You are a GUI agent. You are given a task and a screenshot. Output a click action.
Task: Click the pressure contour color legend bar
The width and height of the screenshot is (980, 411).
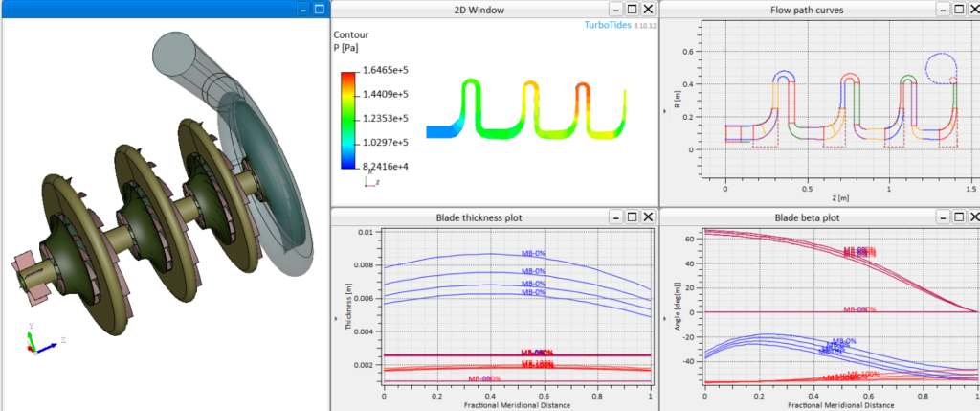(x=351, y=118)
